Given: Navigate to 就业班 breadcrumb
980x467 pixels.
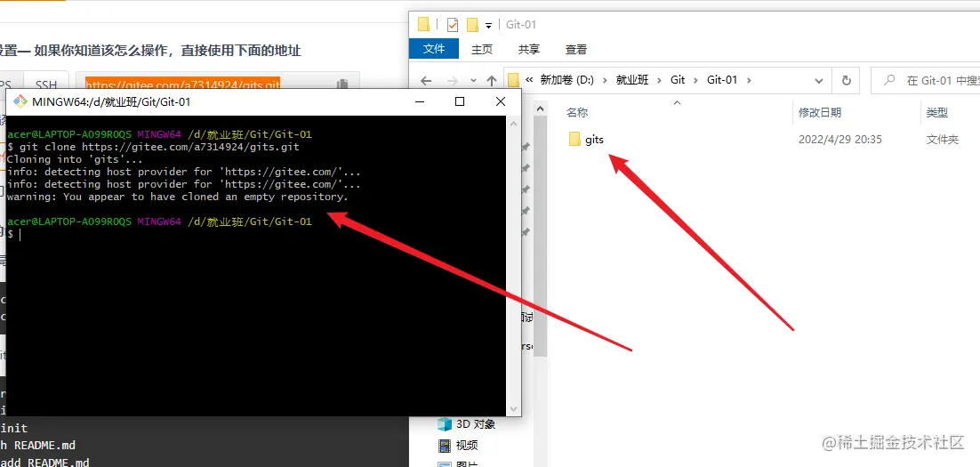Looking at the screenshot, I should (x=632, y=80).
